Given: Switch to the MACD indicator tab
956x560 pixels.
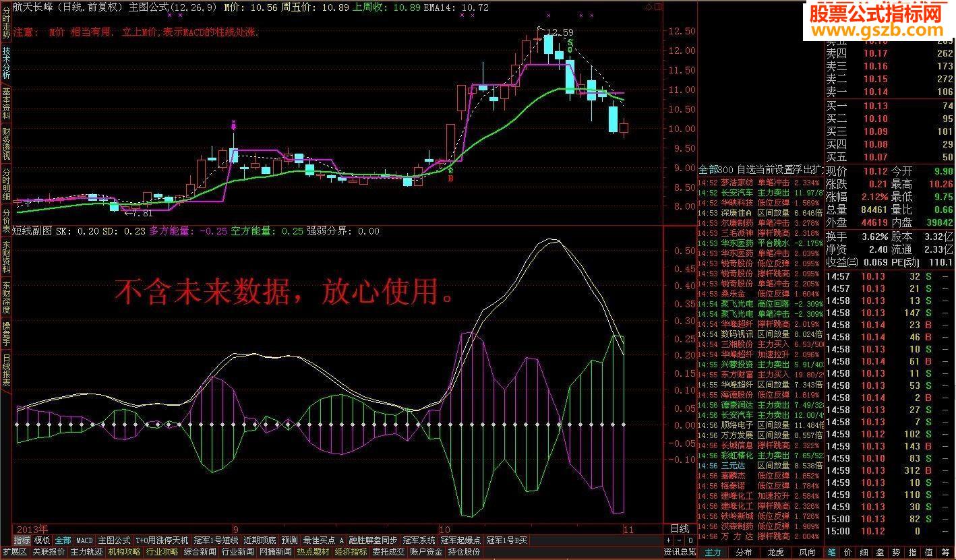Looking at the screenshot, I should point(84,540).
